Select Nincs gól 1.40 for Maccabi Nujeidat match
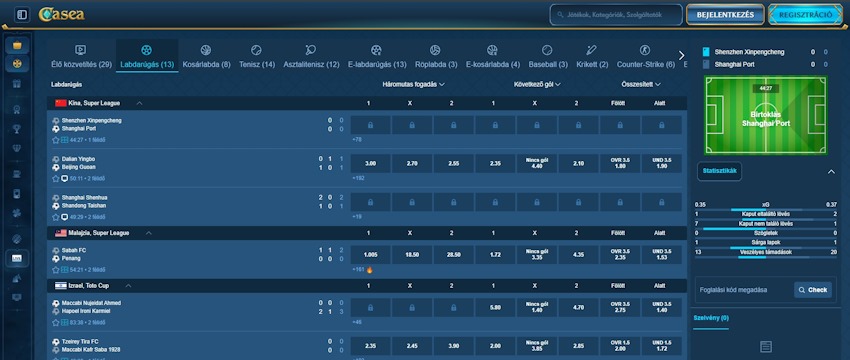This screenshot has height=360, width=850. [x=536, y=307]
